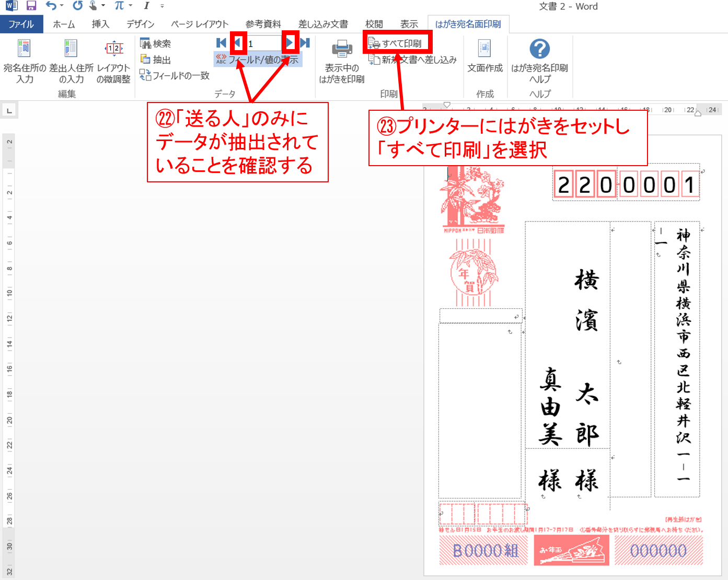Click the 検索 binoculars button

(155, 43)
